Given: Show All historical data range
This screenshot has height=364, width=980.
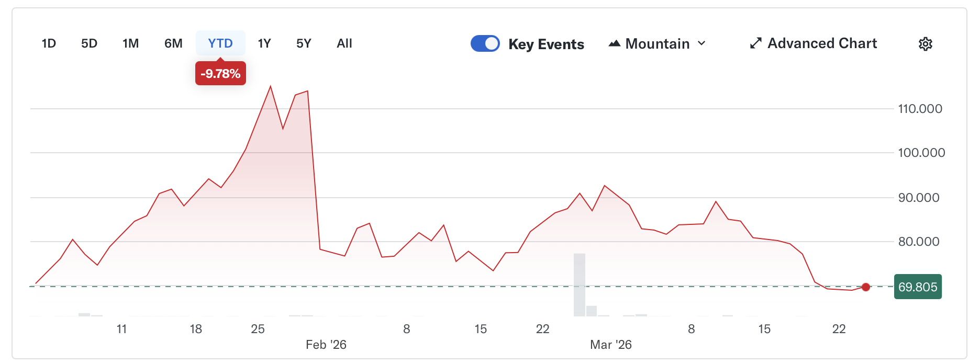Looking at the screenshot, I should click(344, 43).
